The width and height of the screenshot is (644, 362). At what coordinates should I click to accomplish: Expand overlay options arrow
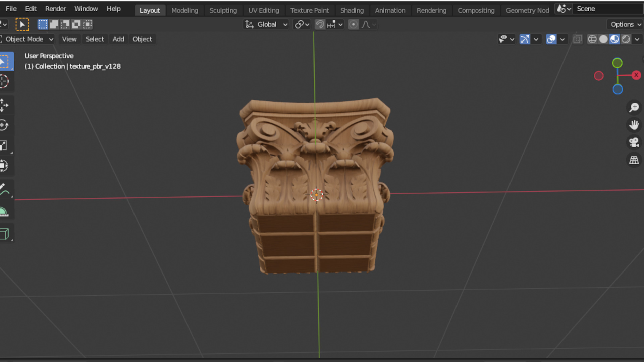tap(562, 39)
